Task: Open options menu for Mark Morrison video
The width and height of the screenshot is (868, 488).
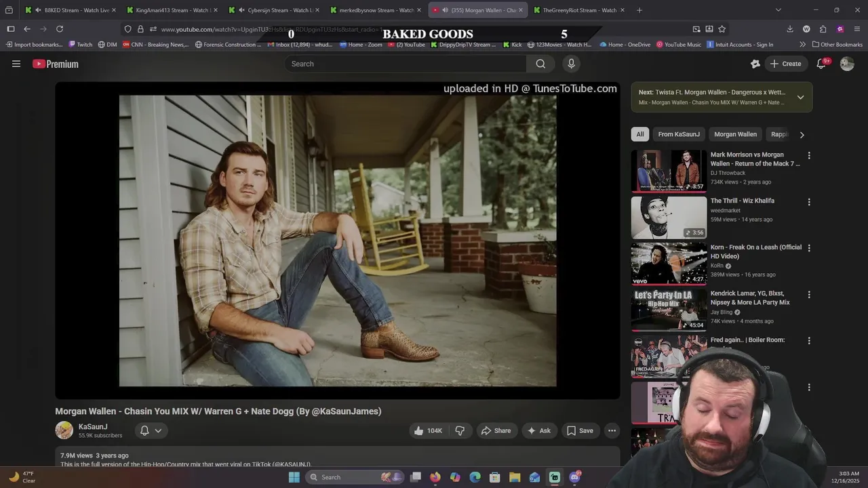Action: click(x=808, y=156)
